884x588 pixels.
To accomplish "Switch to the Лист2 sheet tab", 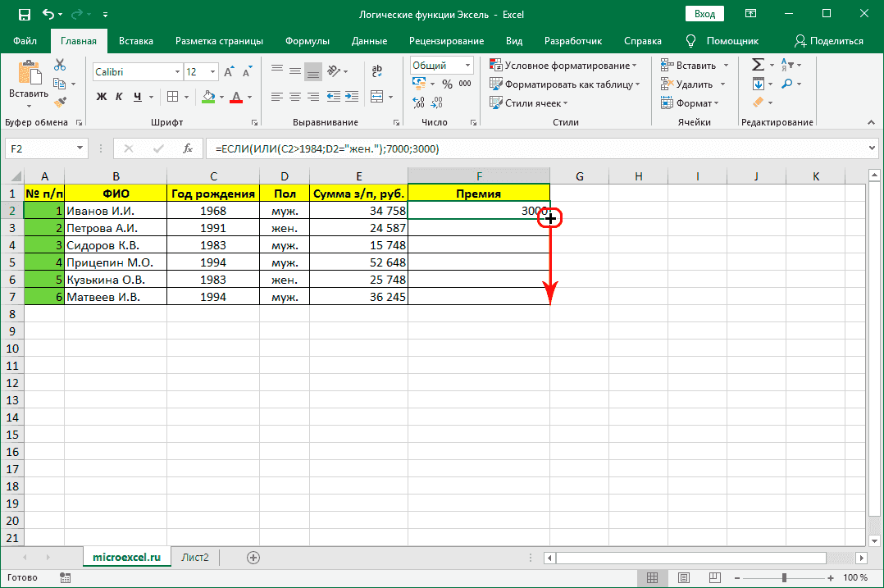I will tap(195, 557).
